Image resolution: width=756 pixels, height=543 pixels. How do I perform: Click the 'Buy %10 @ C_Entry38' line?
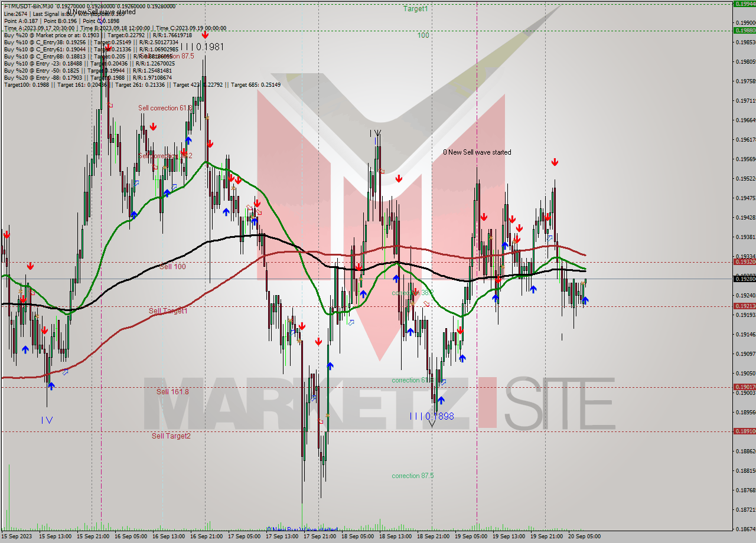91,42
